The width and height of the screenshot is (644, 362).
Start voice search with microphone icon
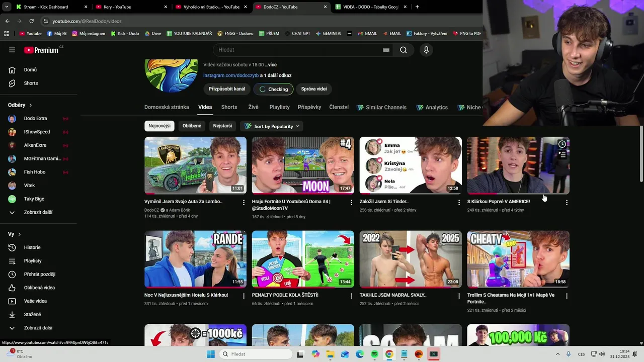click(426, 50)
